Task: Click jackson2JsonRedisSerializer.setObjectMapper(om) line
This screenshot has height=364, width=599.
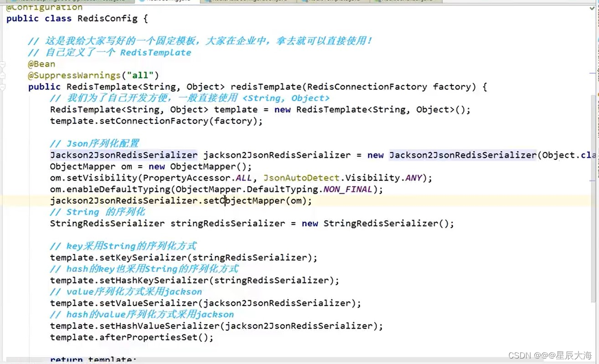Action: point(181,201)
